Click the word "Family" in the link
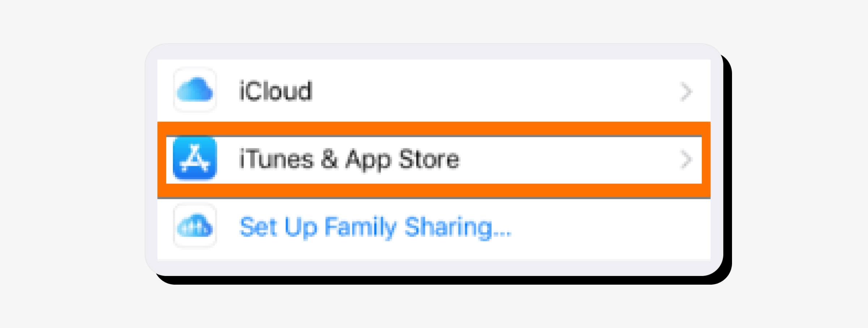868x328 pixels. coord(360,228)
